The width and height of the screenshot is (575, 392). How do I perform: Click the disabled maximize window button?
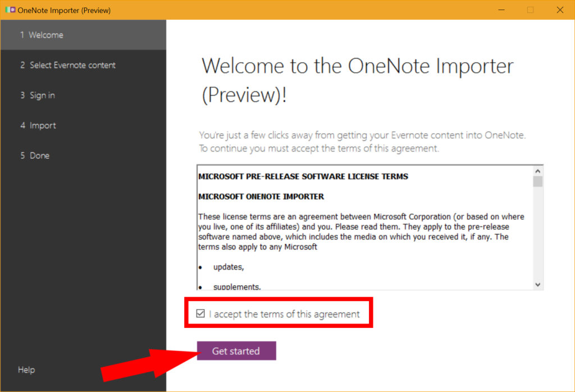530,10
